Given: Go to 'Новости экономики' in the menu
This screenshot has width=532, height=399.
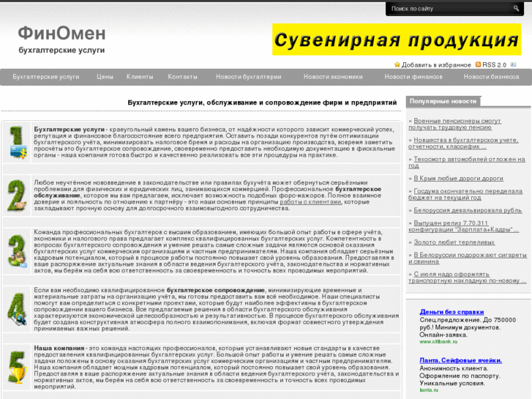Looking at the screenshot, I should (x=333, y=77).
